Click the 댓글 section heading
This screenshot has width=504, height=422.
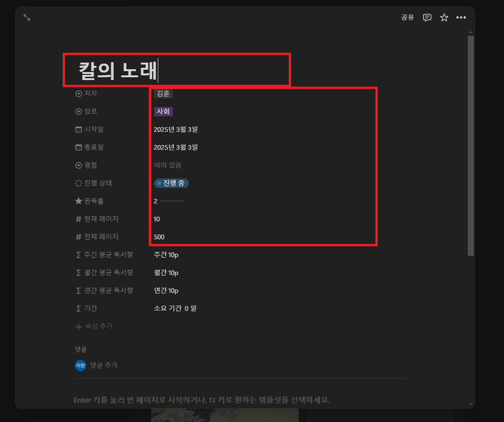coord(81,349)
